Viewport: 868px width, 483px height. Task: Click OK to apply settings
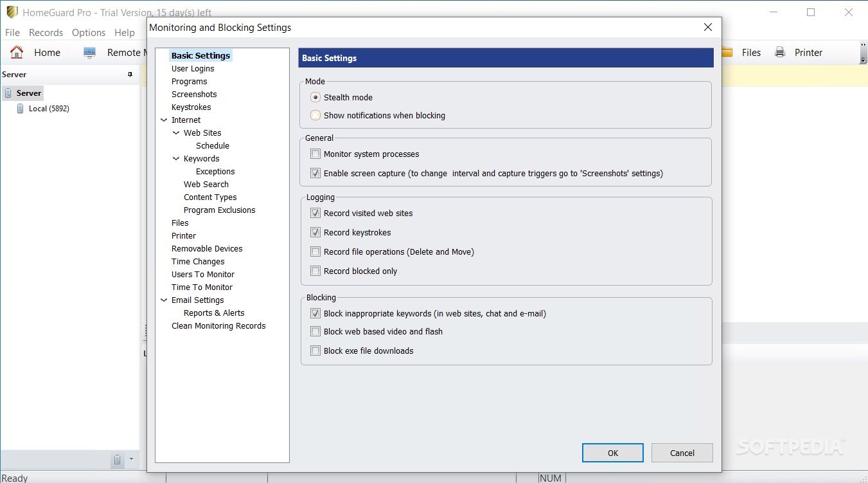click(613, 453)
